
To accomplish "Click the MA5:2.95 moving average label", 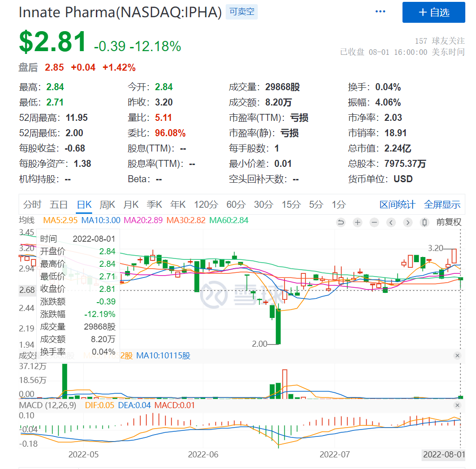I will pos(60,220).
